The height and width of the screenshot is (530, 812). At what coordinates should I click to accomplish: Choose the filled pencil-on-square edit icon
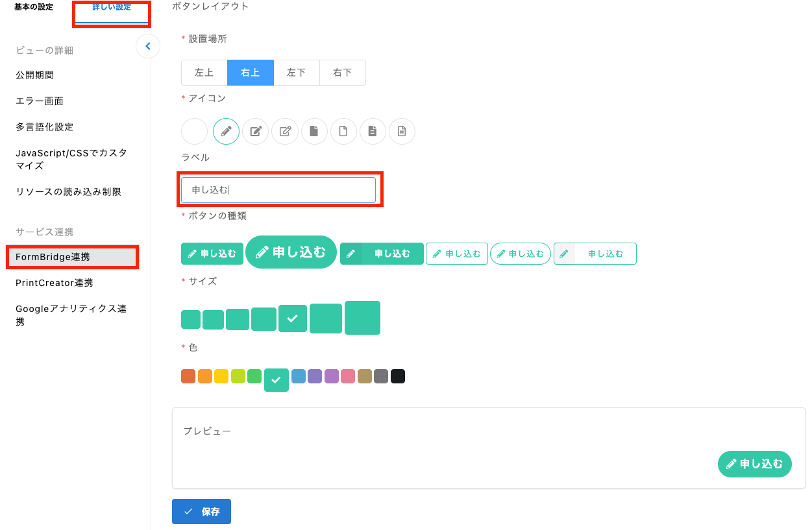click(256, 132)
